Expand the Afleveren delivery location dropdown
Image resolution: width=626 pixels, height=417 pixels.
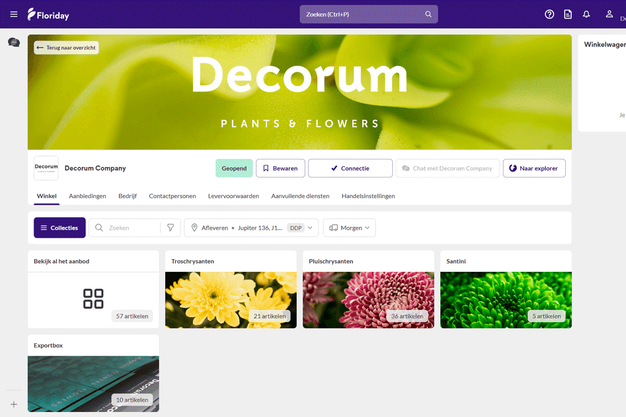point(251,228)
